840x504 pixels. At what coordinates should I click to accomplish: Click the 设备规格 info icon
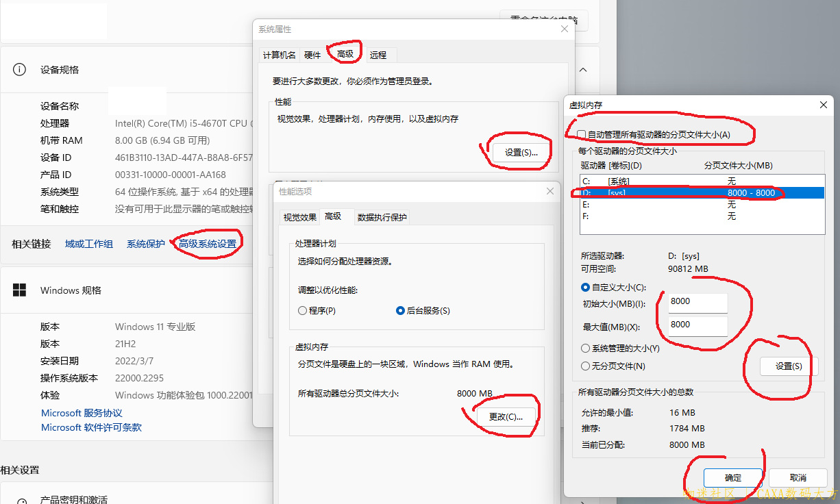[19, 70]
